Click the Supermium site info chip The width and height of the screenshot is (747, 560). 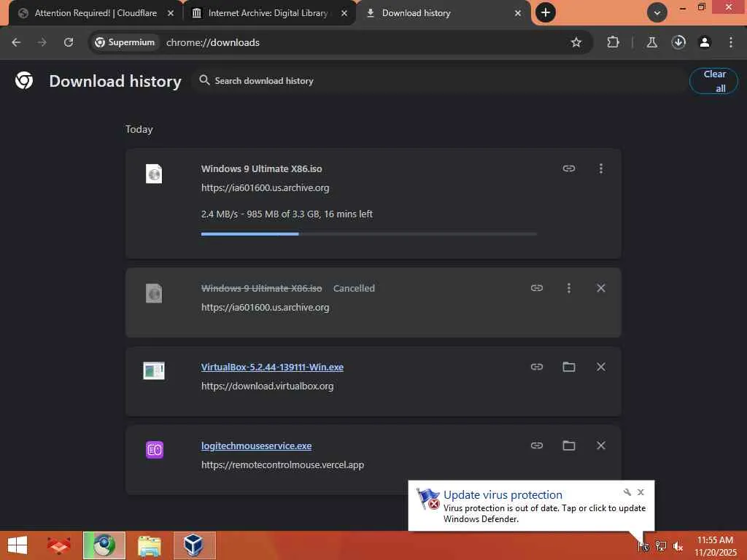tap(125, 42)
